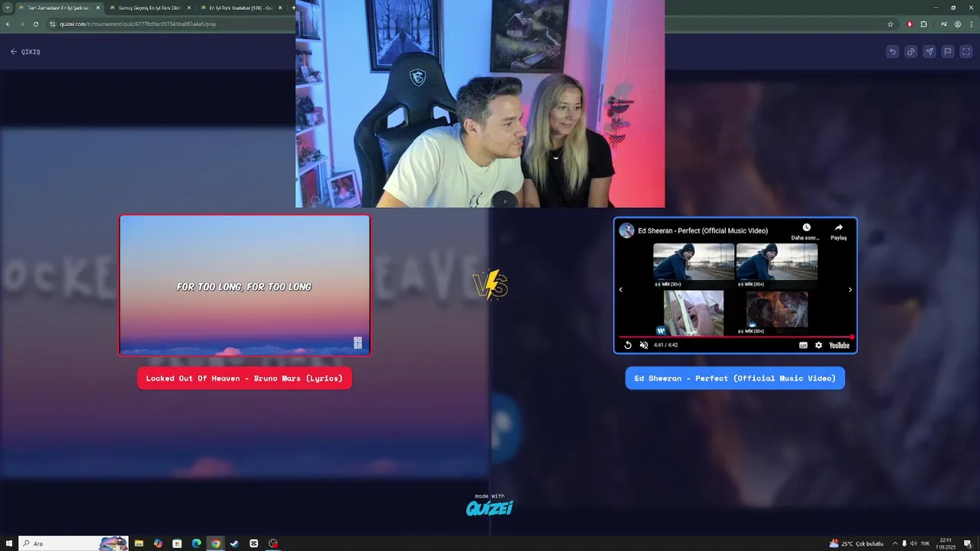The height and width of the screenshot is (551, 980).
Task: Open the Windows Start menu
Action: coord(9,543)
